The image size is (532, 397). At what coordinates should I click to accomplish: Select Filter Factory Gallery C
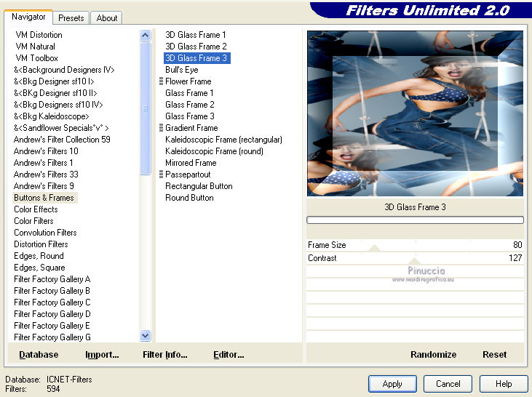click(52, 302)
